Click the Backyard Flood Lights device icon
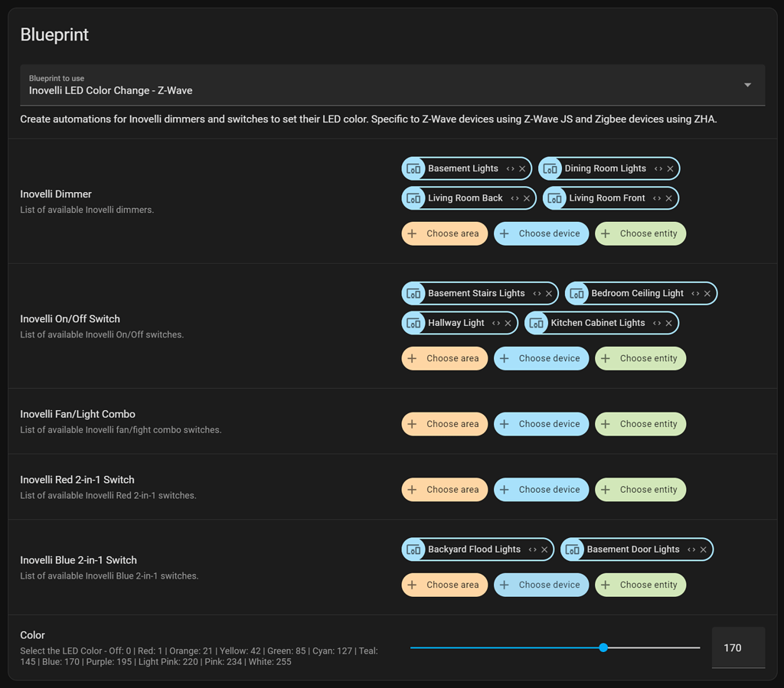Viewport: 784px width, 688px height. (413, 550)
